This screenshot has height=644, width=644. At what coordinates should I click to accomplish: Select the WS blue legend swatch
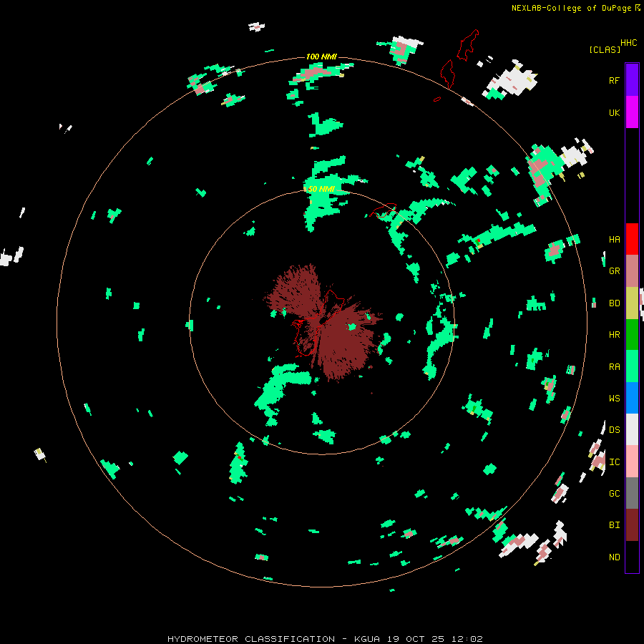(x=632, y=398)
